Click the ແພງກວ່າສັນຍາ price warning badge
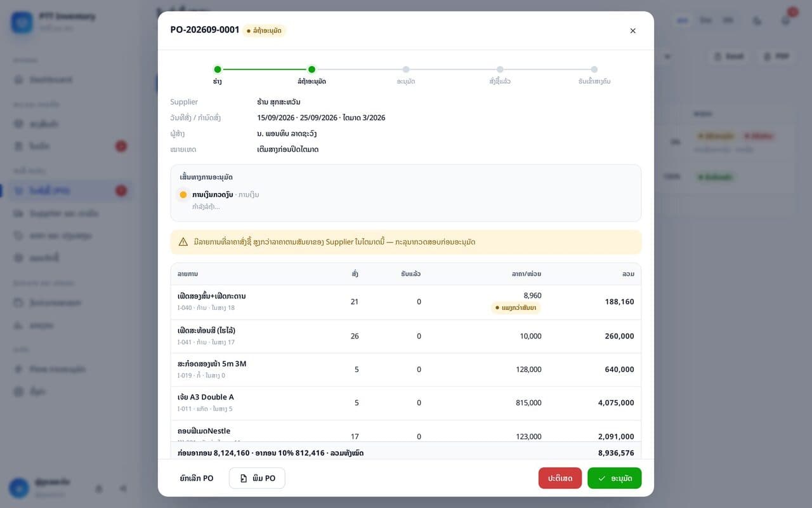Image resolution: width=812 pixels, height=508 pixels. click(x=516, y=308)
